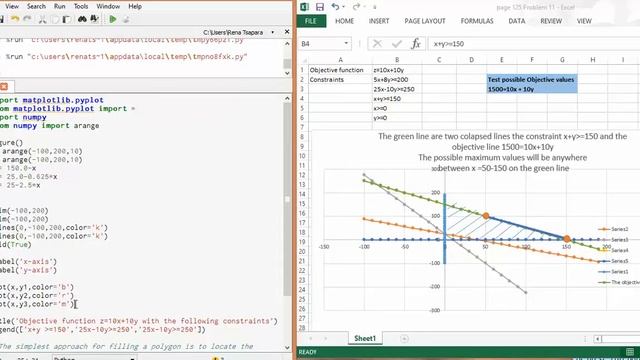Add a new sheet with the plus icon

pyautogui.click(x=404, y=339)
